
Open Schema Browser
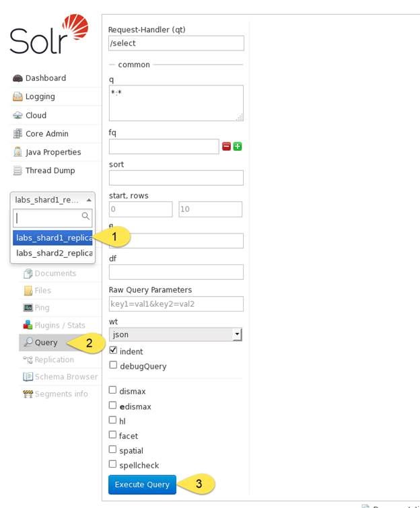[x=67, y=377]
